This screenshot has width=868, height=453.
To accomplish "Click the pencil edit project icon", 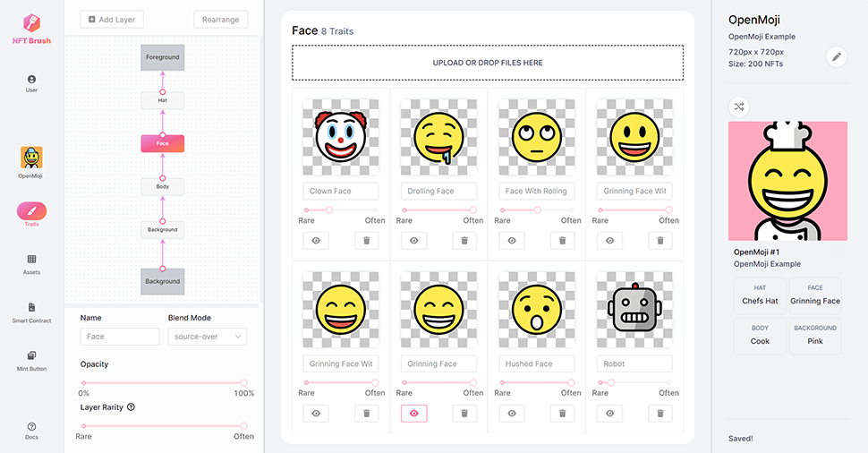I will [x=837, y=56].
